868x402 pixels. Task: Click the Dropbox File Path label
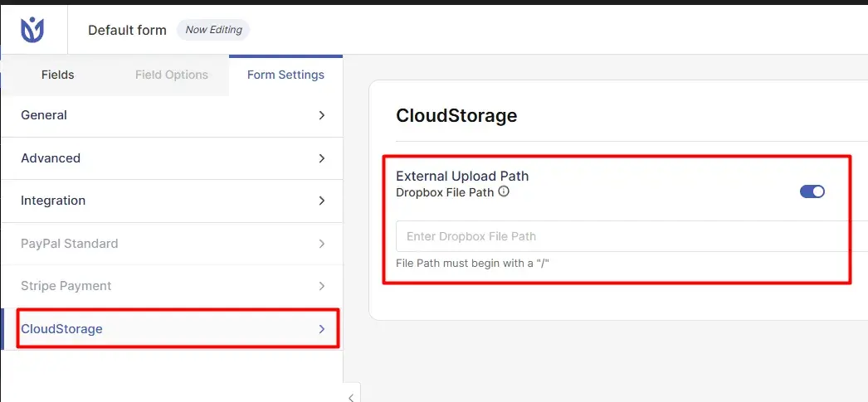tap(445, 193)
